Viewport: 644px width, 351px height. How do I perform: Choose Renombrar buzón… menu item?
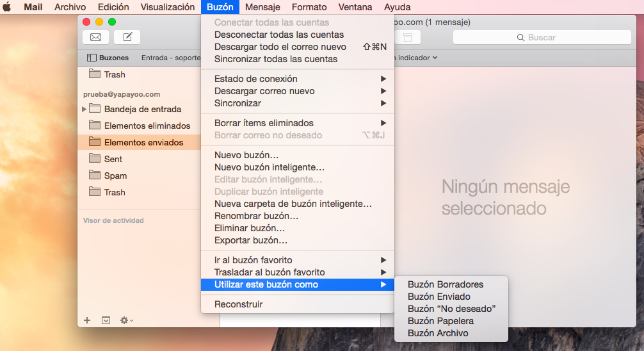pyautogui.click(x=298, y=216)
